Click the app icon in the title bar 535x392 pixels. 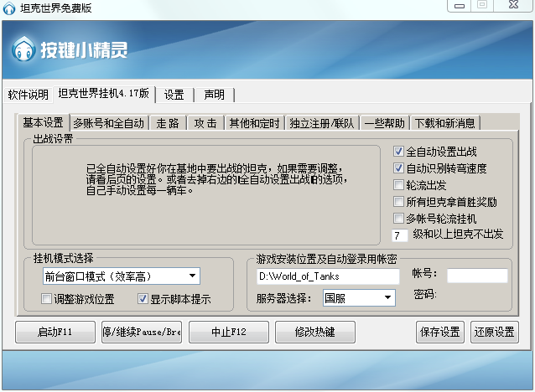(9, 8)
